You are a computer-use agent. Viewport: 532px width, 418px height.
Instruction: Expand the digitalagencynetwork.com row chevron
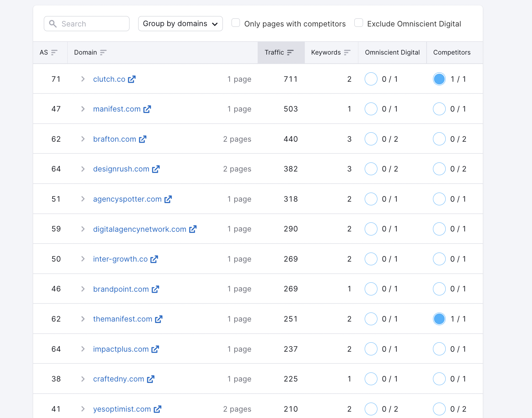[83, 229]
